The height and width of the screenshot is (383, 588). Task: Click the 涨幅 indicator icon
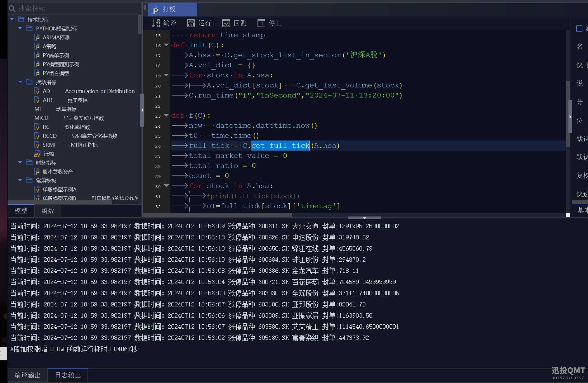tap(37, 154)
